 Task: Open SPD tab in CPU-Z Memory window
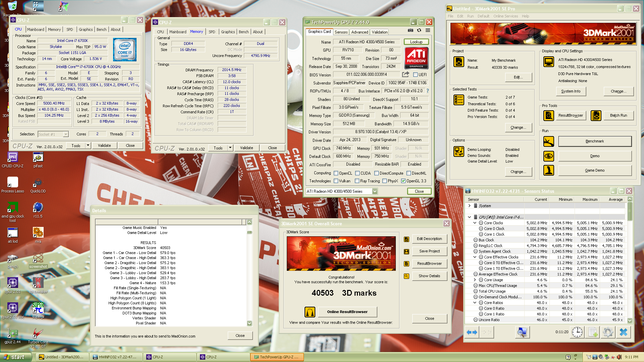pyautogui.click(x=212, y=32)
